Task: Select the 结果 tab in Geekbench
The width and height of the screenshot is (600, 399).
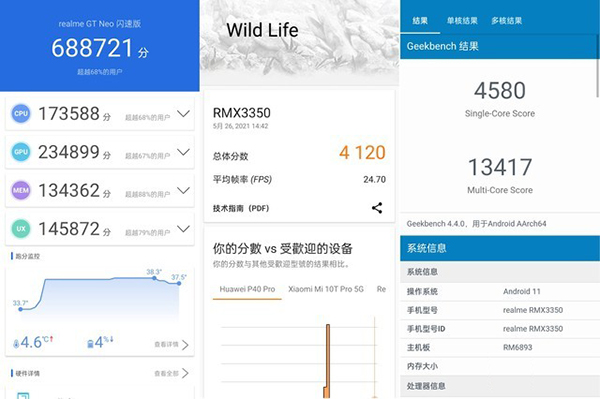Action: (420, 21)
